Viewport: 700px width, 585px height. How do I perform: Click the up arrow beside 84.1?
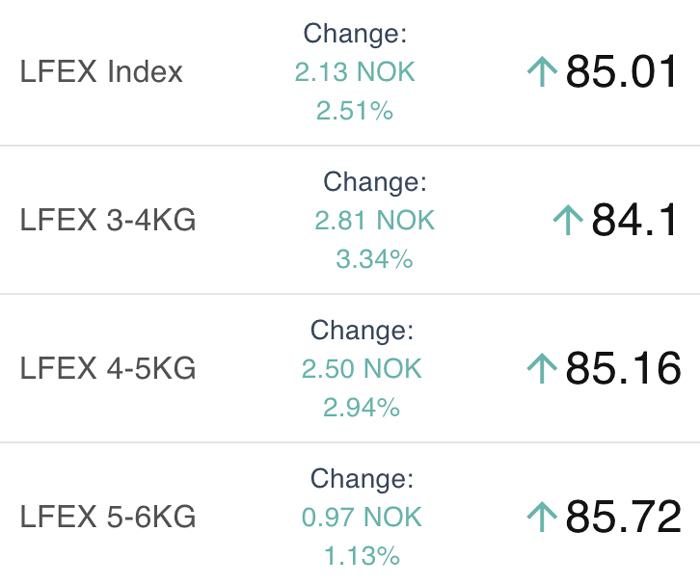pyautogui.click(x=568, y=220)
